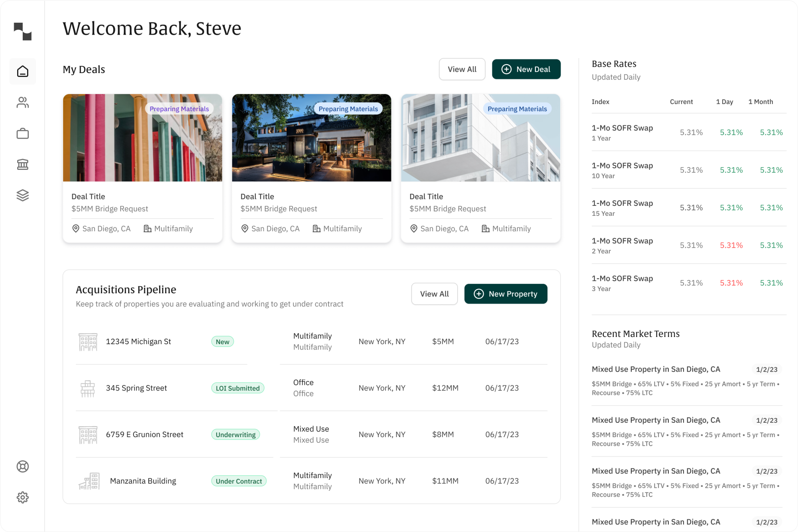Select the briefcase icon in sidebar

[23, 134]
